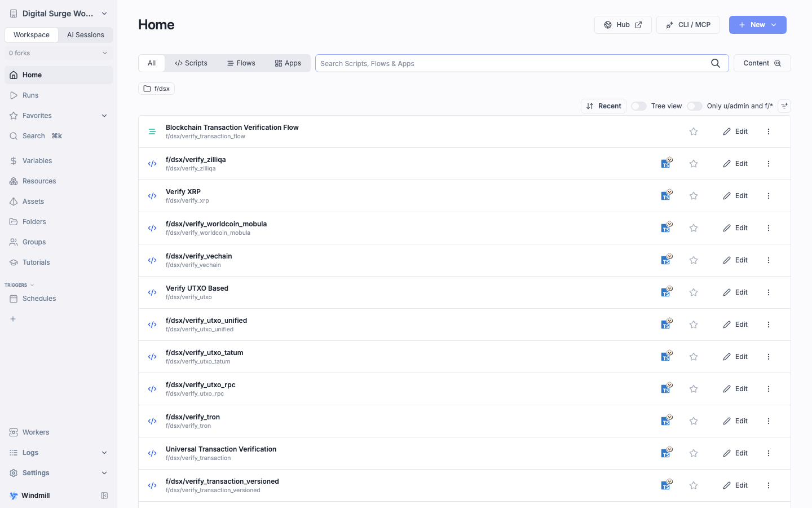
Task: Edit f/dsx/verify_transaction_versioned script
Action: 735,485
